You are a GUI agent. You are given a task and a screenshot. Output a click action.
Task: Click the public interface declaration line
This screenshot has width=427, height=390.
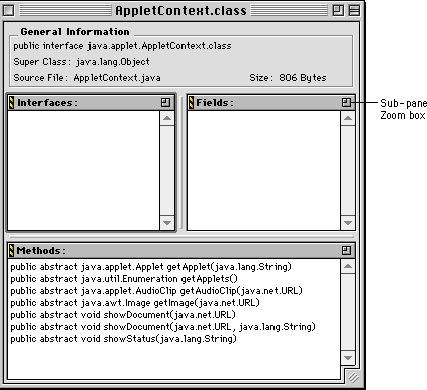click(122, 46)
